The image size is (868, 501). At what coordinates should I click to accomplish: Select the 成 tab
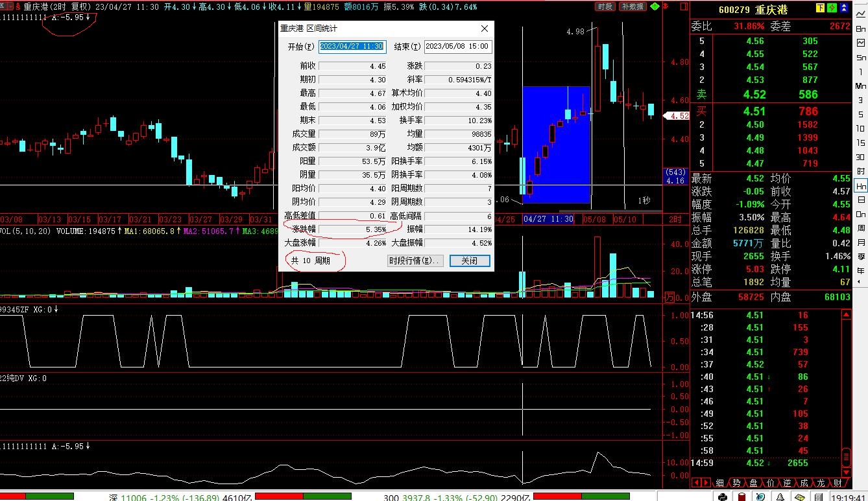click(x=804, y=483)
